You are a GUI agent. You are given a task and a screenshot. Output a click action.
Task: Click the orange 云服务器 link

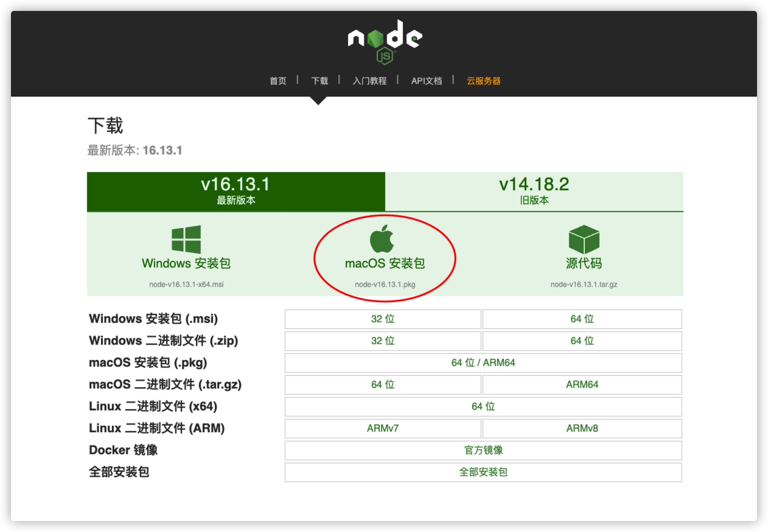pyautogui.click(x=483, y=81)
